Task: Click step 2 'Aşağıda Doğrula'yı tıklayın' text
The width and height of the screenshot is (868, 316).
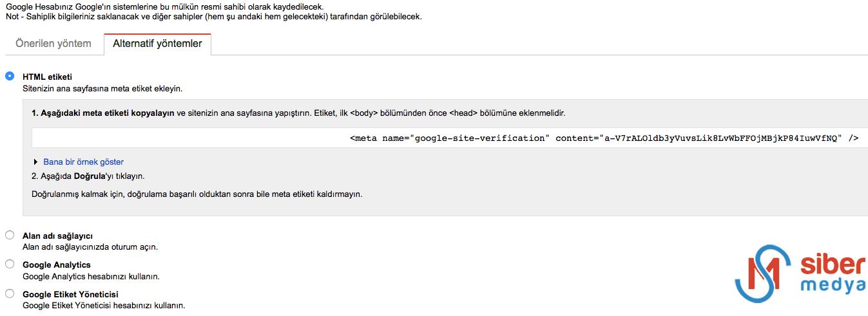Action: pos(88,176)
